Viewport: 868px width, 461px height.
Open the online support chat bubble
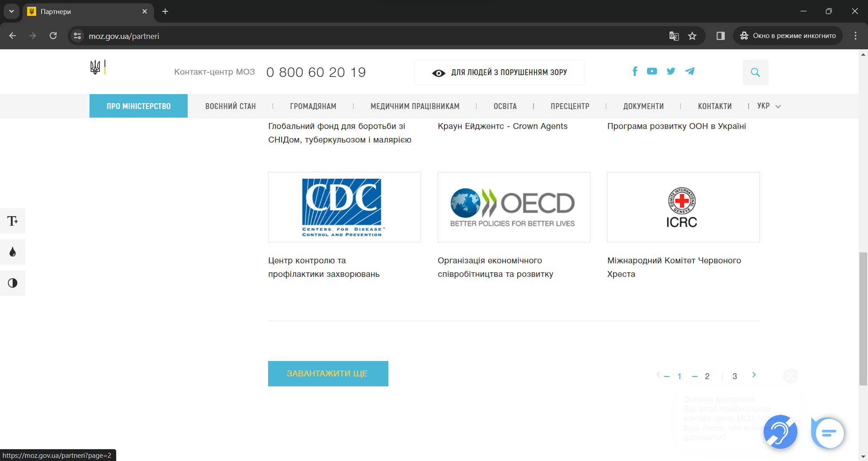click(828, 433)
